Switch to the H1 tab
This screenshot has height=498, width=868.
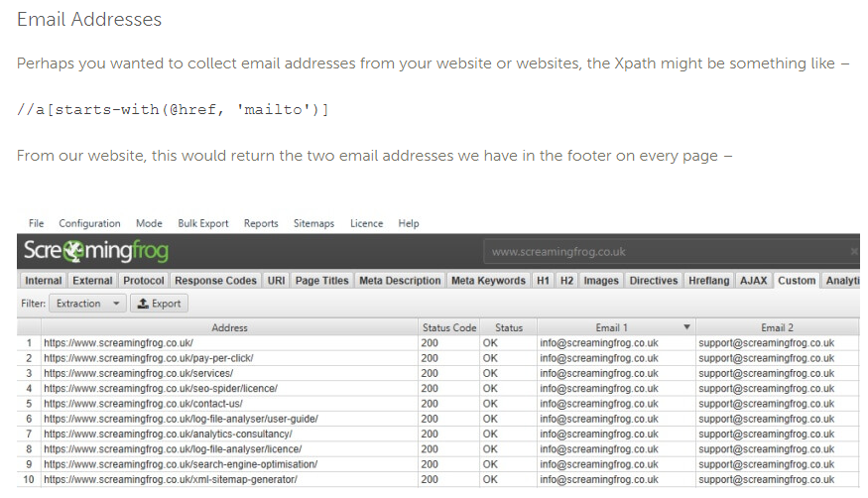coord(543,281)
